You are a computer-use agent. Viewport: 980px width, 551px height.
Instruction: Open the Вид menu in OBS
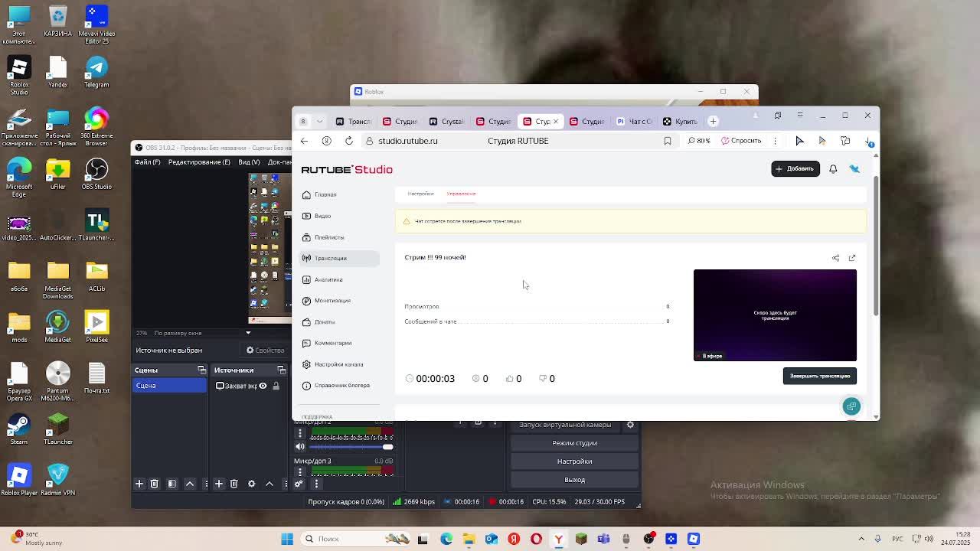pos(249,162)
